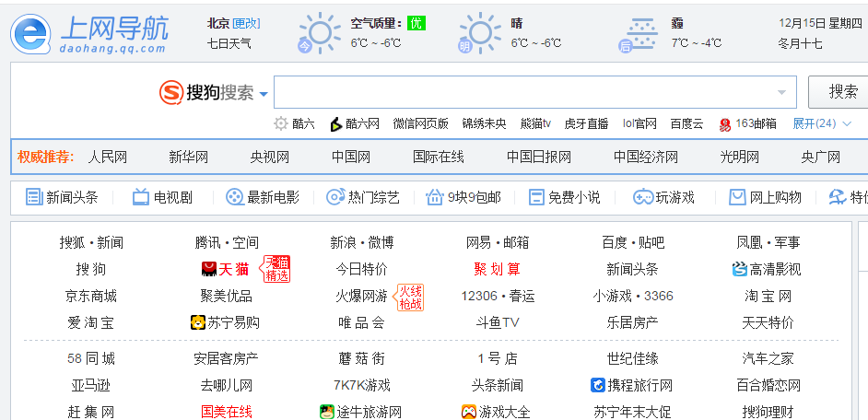Viewport: 868px width, 420px height.
Task: Open the search box suggestion dropdown arrow
Action: click(781, 92)
